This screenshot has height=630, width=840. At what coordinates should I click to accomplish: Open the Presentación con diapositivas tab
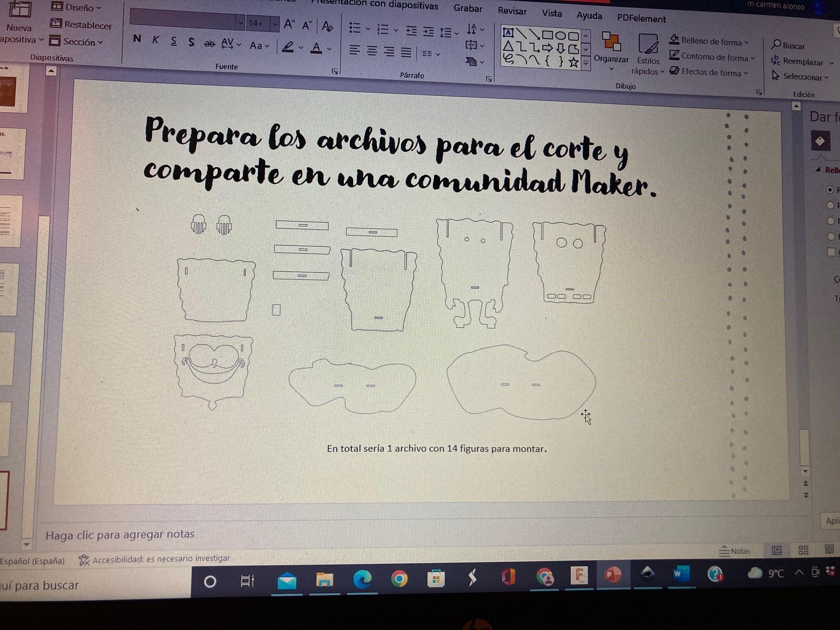375,5
